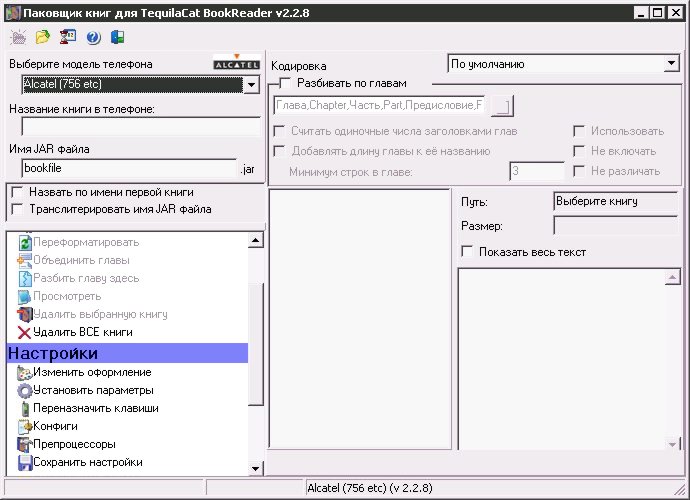Screen dimensions: 690x500
Task: Click the hourglass and calendar toolbar icon
Action: [x=68, y=37]
